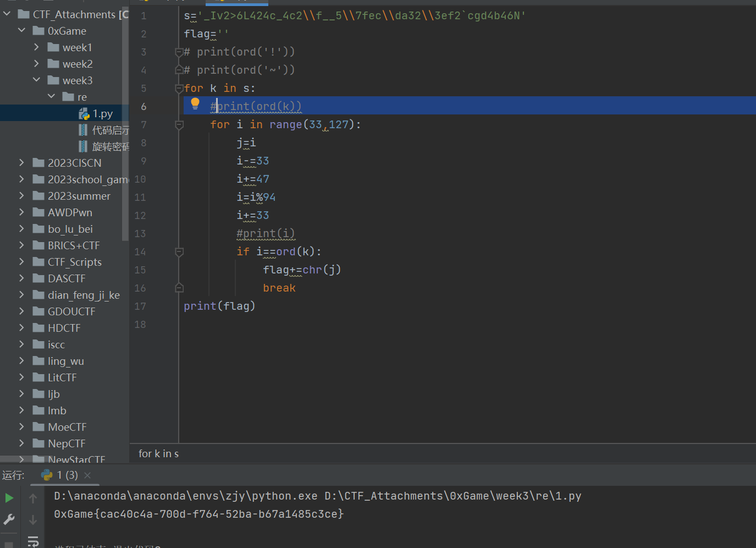The width and height of the screenshot is (756, 548).
Task: Click the down arrow in run console
Action: point(33,519)
